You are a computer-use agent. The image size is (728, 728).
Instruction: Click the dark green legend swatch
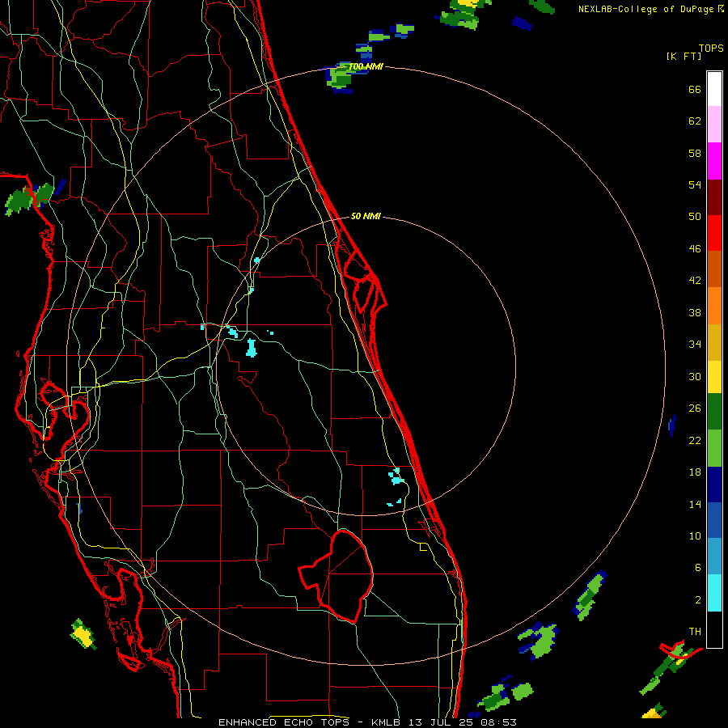[714, 412]
